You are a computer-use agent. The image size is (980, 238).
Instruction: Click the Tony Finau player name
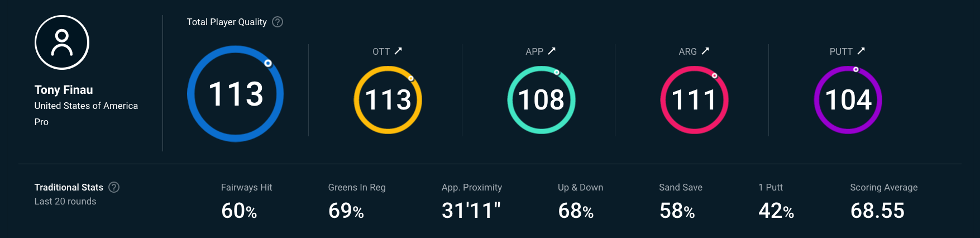[x=64, y=90]
